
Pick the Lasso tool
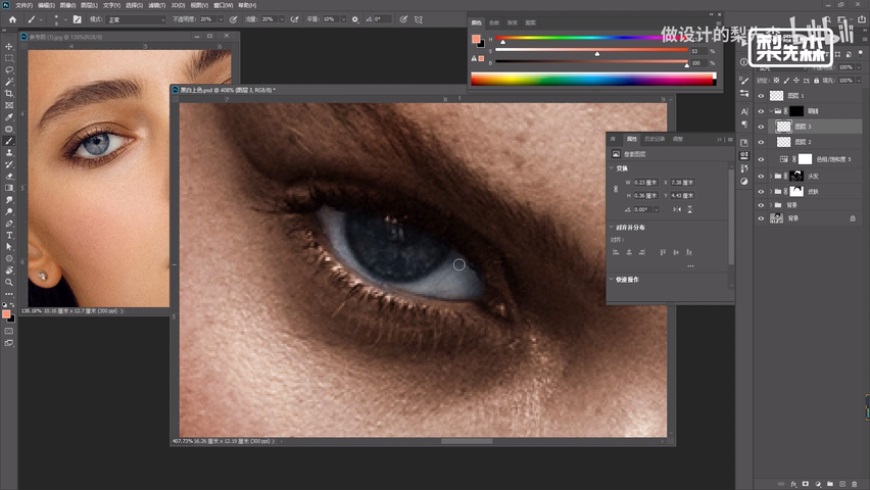(9, 70)
